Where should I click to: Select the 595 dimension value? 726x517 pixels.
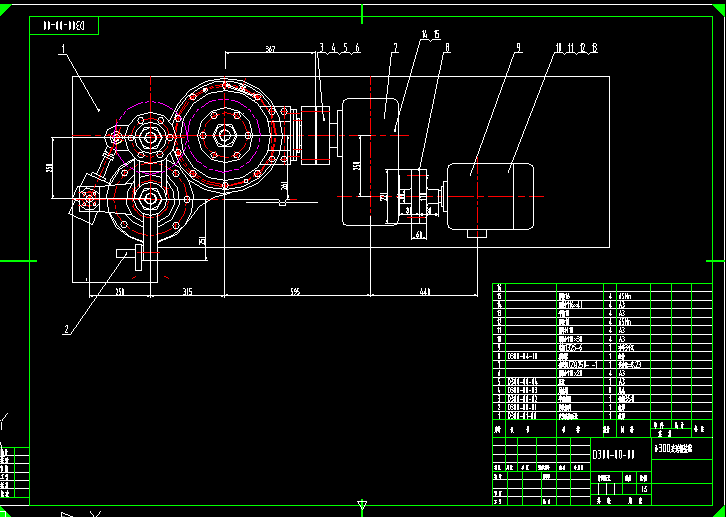pyautogui.click(x=294, y=292)
